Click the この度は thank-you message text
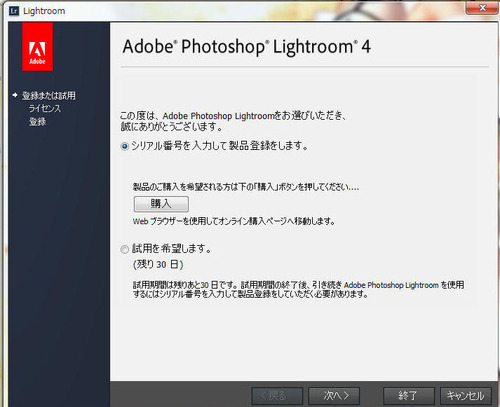Image resolution: width=500 pixels, height=407 pixels. [x=233, y=121]
